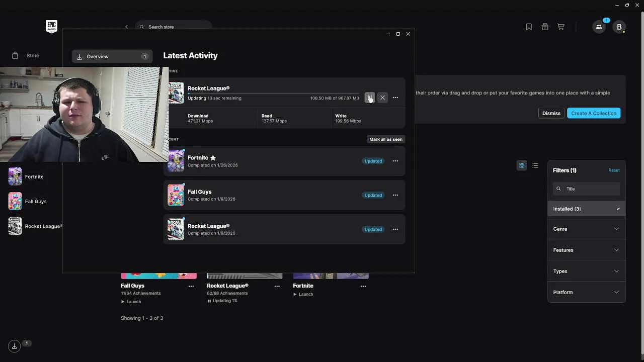Click the Title filter search field
Viewport: 644px width, 362px height.
coord(586,189)
